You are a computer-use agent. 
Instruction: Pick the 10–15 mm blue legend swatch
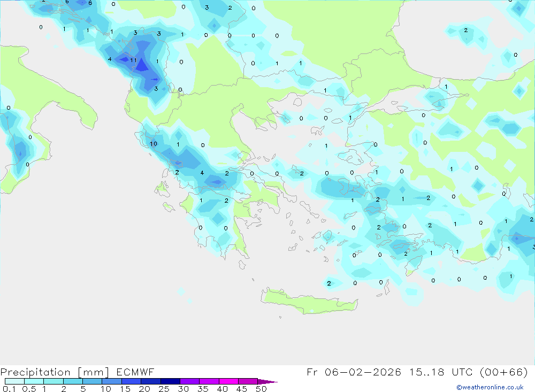[x=112, y=381]
